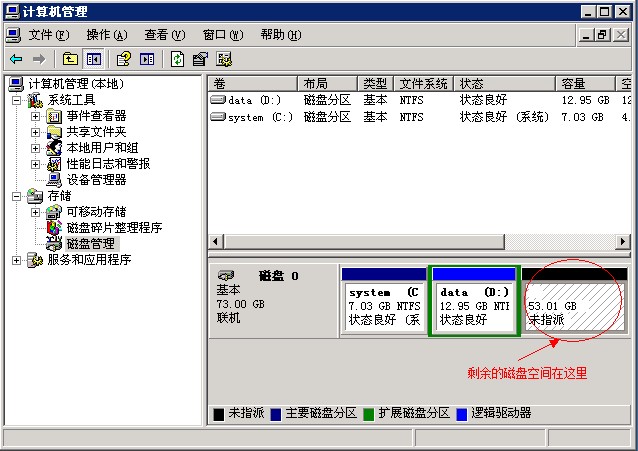Click the Up one level toolbar icon
638x451 pixels.
coord(70,59)
